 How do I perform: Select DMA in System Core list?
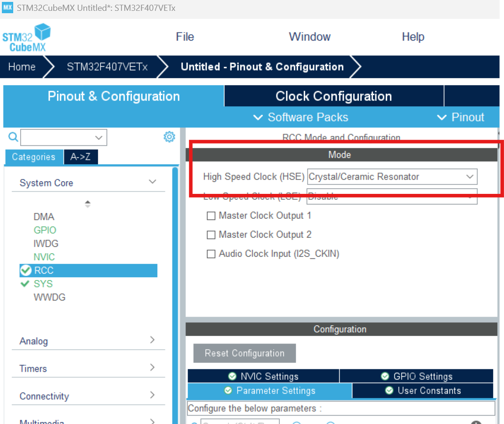[x=44, y=217]
